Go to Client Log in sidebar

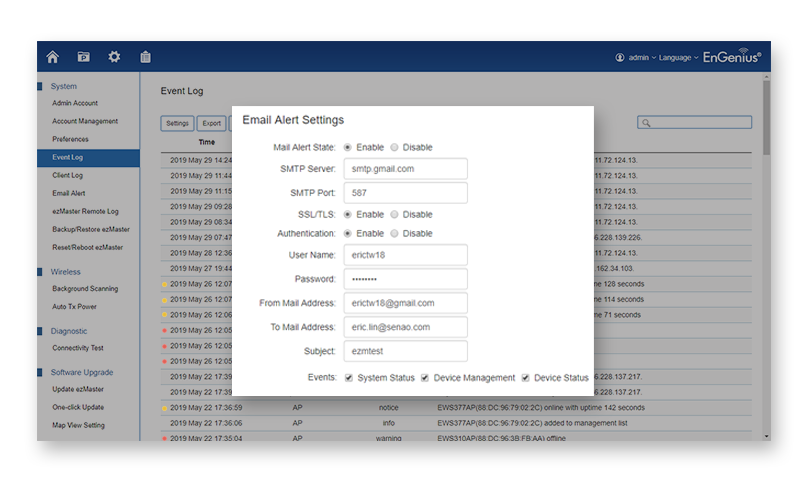[67, 175]
